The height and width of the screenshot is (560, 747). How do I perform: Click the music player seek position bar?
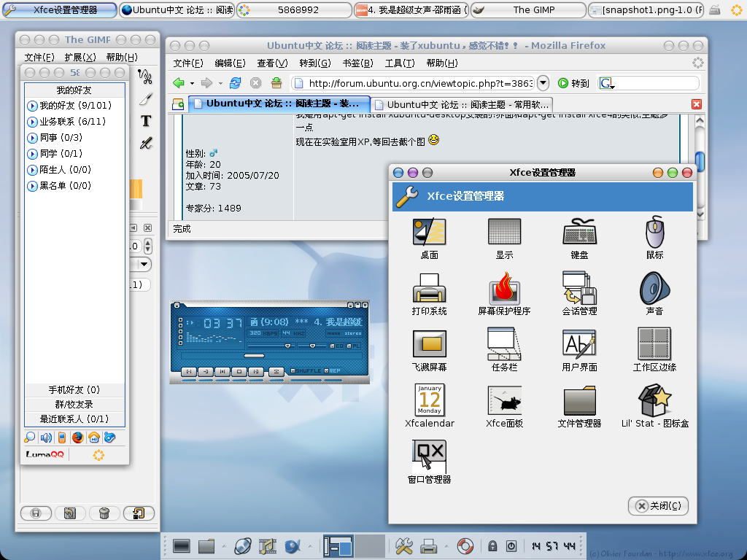click(271, 356)
